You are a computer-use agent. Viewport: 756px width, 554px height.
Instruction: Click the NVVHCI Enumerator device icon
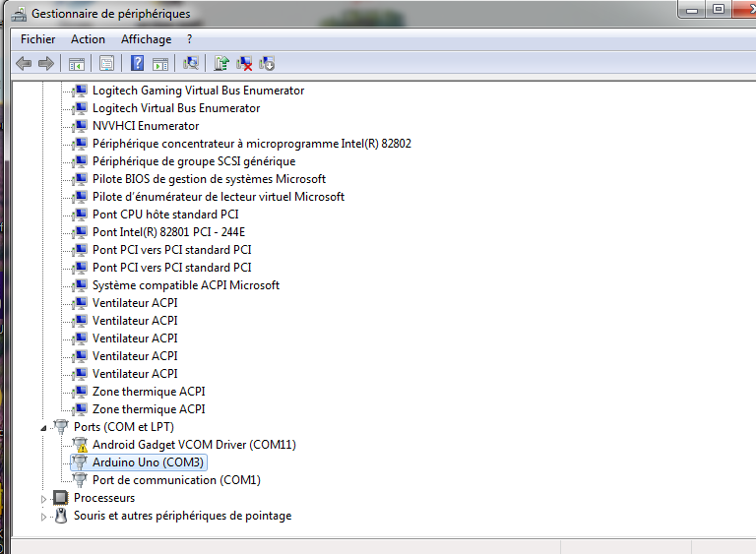tap(80, 126)
